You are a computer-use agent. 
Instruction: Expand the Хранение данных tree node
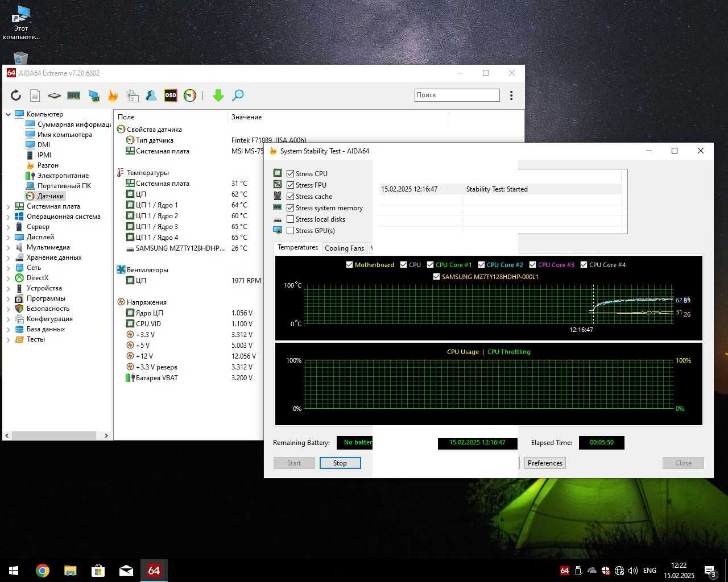click(9, 257)
